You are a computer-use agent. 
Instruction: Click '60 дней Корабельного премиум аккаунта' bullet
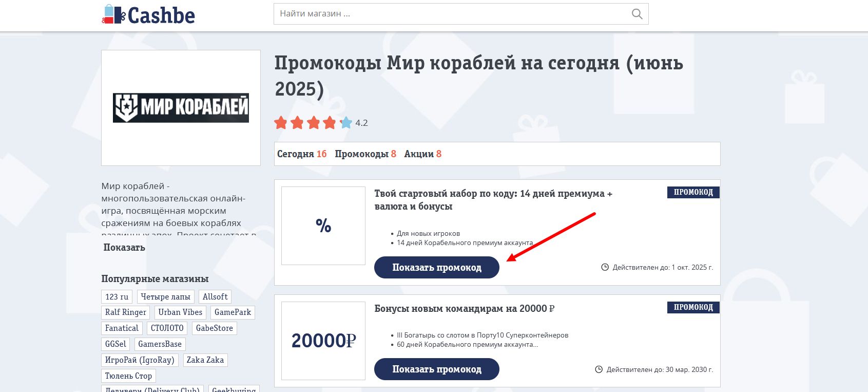point(468,344)
